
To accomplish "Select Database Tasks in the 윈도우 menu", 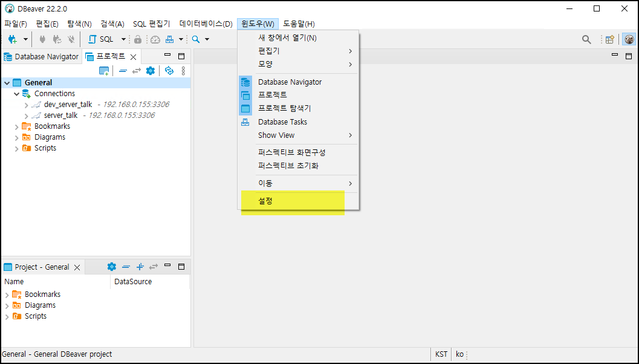I will [298, 122].
